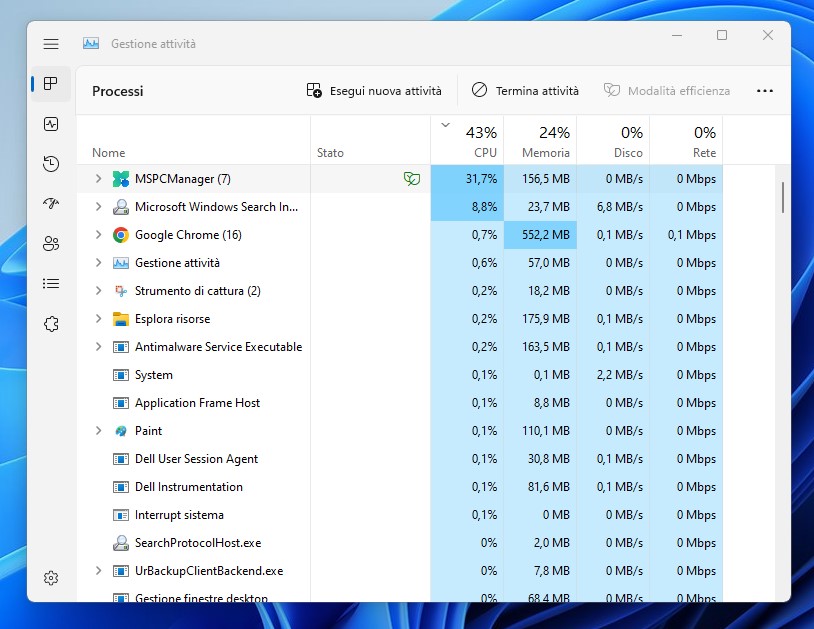
Task: Expand the Esplora risorse process group
Action: click(x=98, y=319)
